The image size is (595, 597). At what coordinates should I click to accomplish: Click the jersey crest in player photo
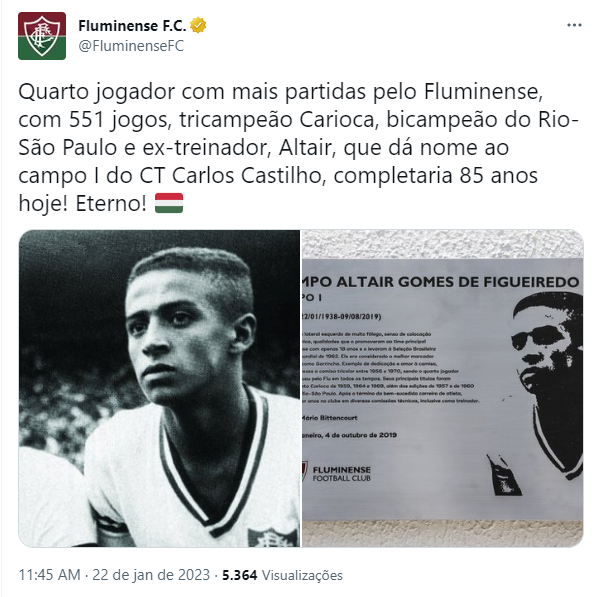[273, 536]
